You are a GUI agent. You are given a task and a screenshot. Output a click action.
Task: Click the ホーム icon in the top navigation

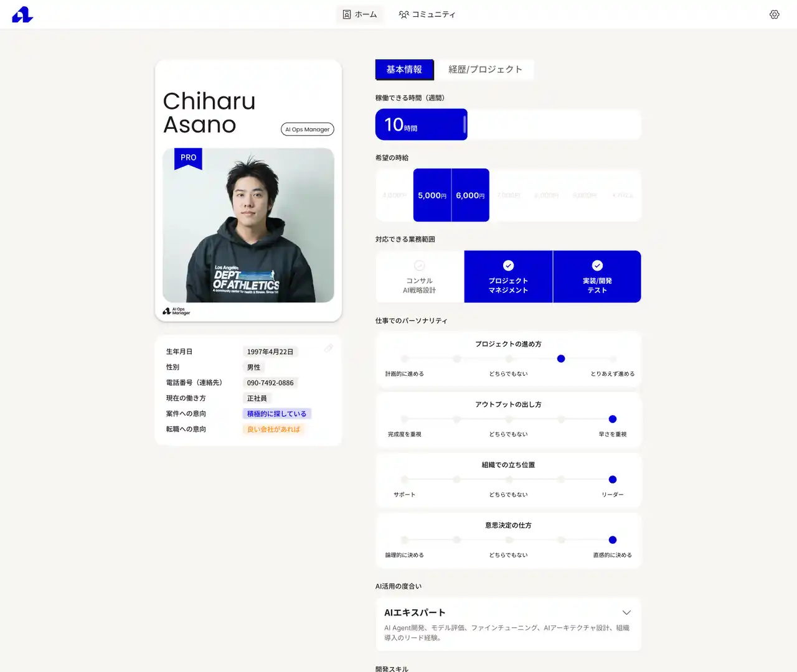coord(347,14)
